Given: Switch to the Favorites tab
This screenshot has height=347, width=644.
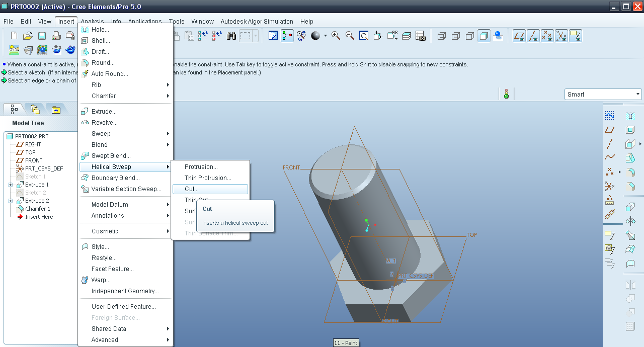Looking at the screenshot, I should click(x=56, y=109).
